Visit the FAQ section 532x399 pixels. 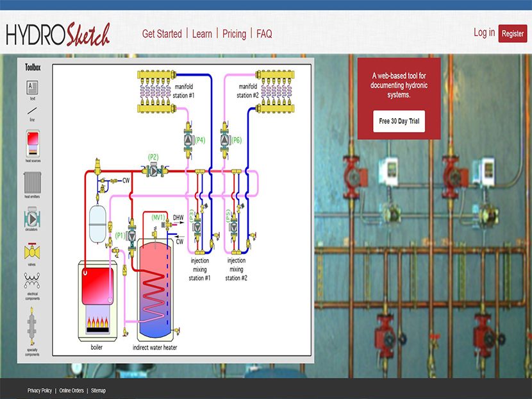pos(264,34)
